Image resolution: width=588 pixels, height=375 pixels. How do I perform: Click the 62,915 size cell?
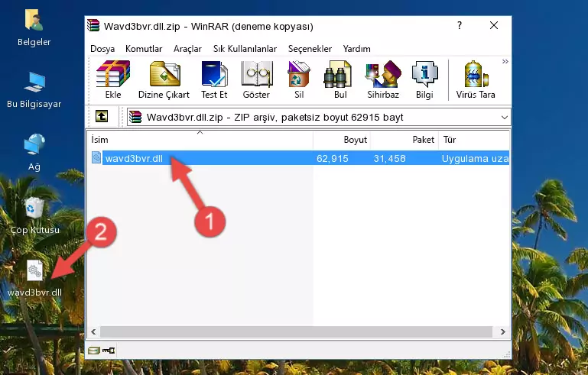pyautogui.click(x=333, y=158)
